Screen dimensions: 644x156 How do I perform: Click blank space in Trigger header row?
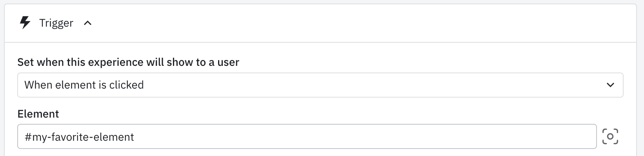353,23
